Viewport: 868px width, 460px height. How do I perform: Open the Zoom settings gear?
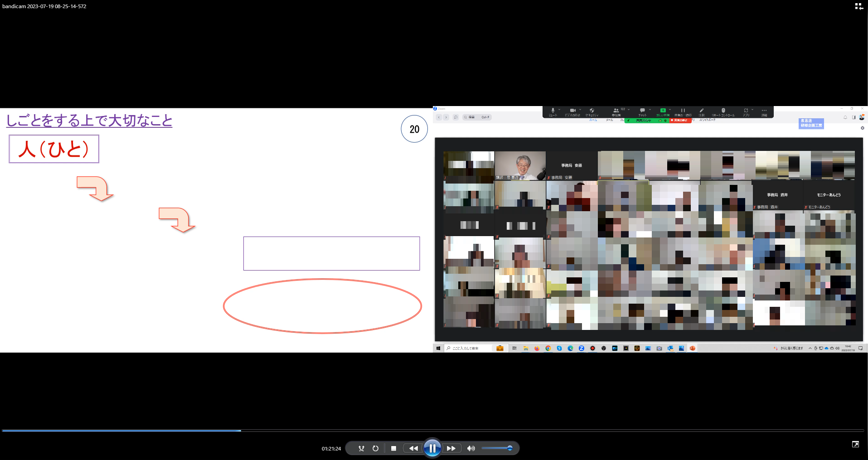(x=863, y=128)
